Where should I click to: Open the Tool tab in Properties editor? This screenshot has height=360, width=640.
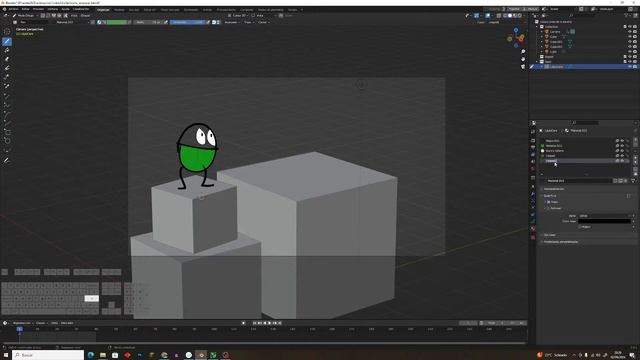[533, 132]
